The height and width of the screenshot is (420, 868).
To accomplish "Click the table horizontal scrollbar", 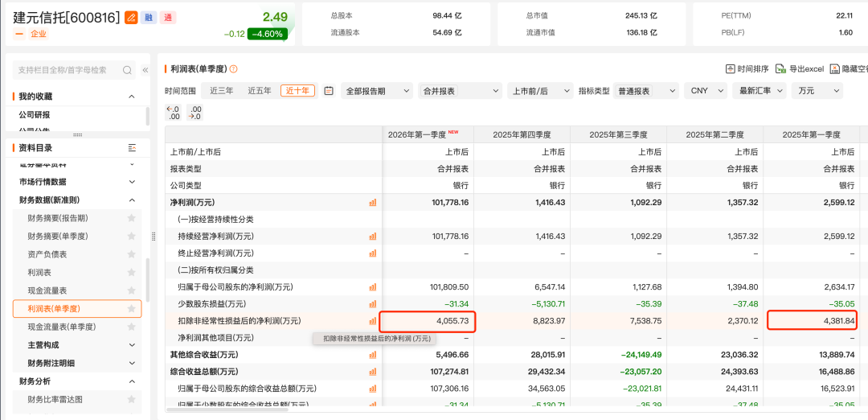I will point(227,409).
